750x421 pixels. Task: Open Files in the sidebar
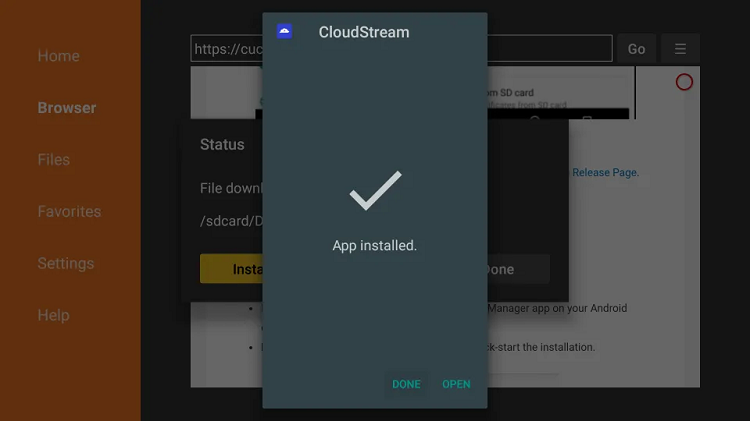54,159
